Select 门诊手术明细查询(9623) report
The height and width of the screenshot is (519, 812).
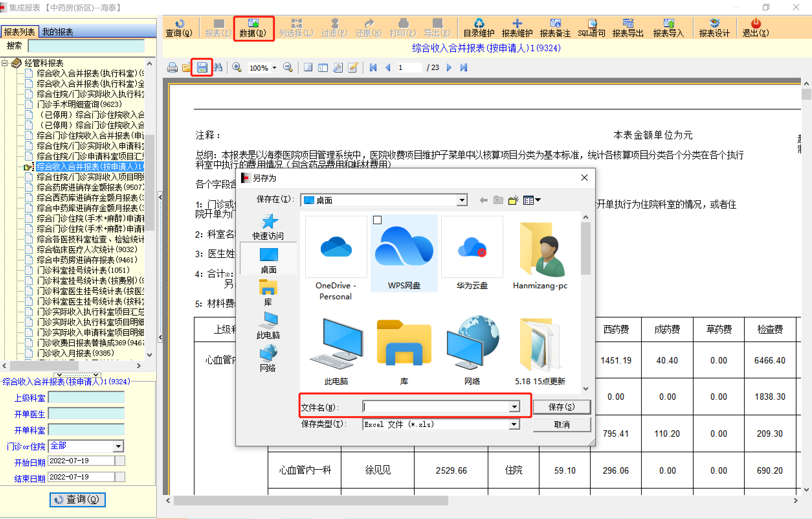79,104
